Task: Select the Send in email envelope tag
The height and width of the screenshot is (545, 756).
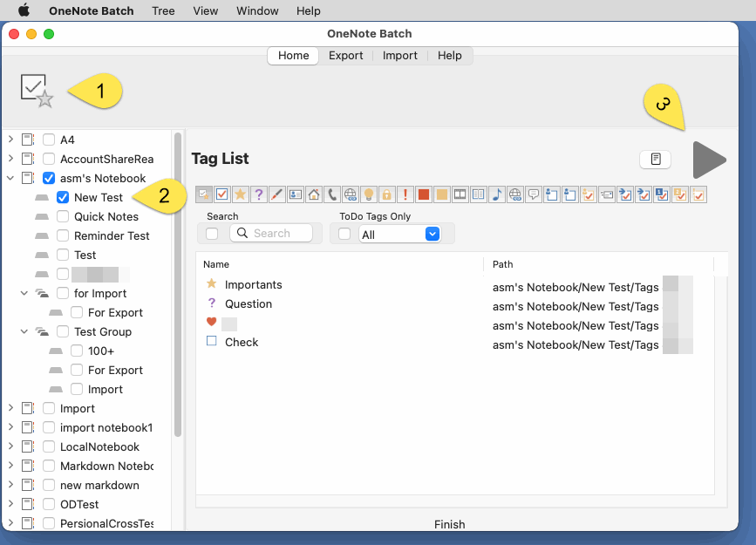Action: tap(607, 194)
